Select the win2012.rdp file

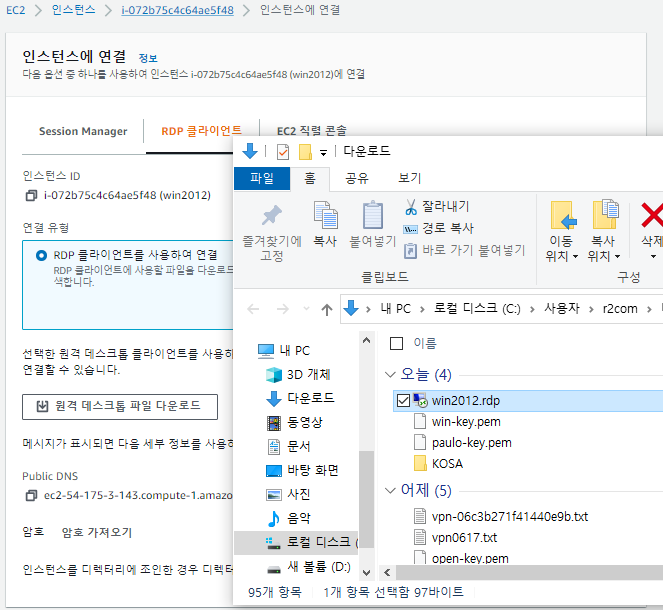tap(529, 401)
